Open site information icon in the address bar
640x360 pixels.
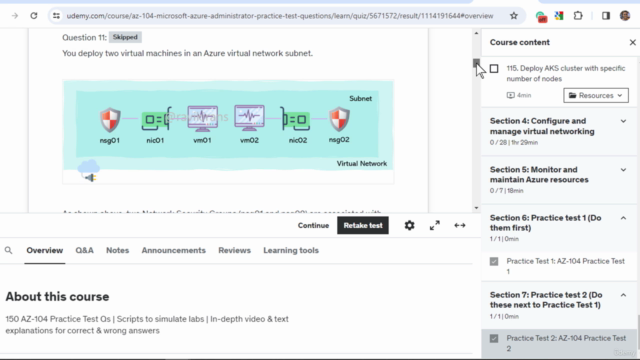(x=56, y=16)
